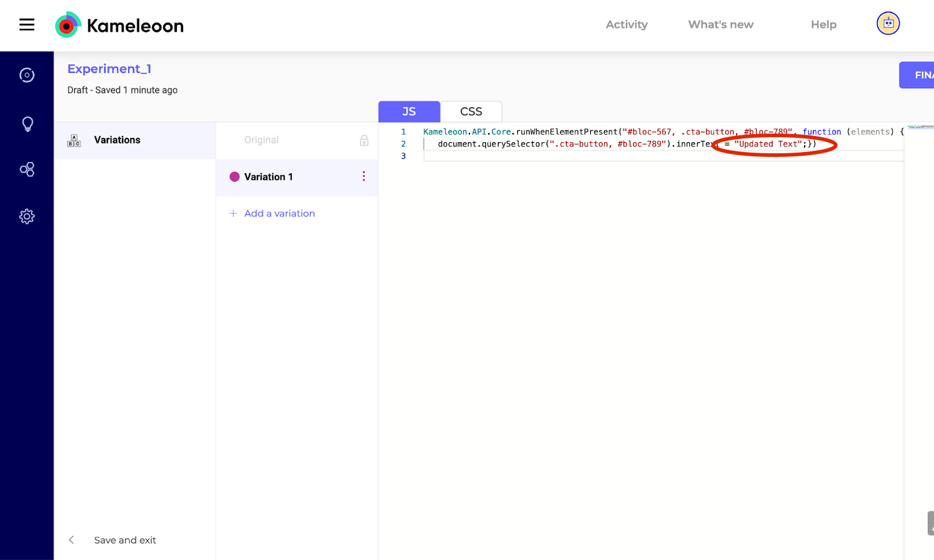934x560 pixels.
Task: Open the circular dashboard sidebar icon
Action: pyautogui.click(x=27, y=75)
